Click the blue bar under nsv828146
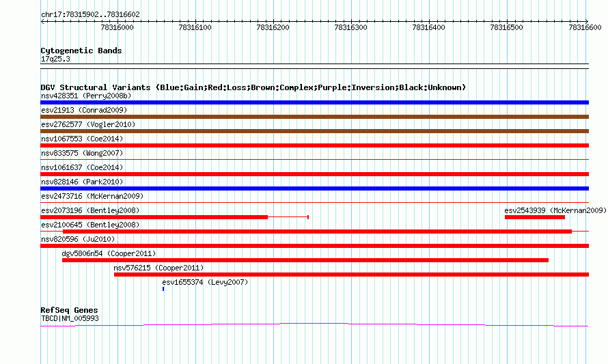 pos(314,188)
